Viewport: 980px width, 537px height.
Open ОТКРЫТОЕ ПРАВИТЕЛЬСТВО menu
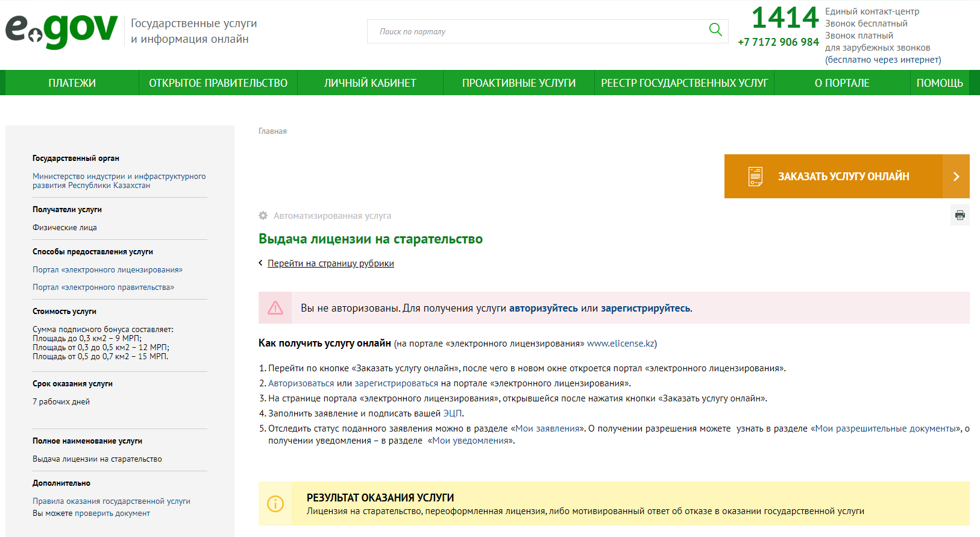pyautogui.click(x=218, y=83)
